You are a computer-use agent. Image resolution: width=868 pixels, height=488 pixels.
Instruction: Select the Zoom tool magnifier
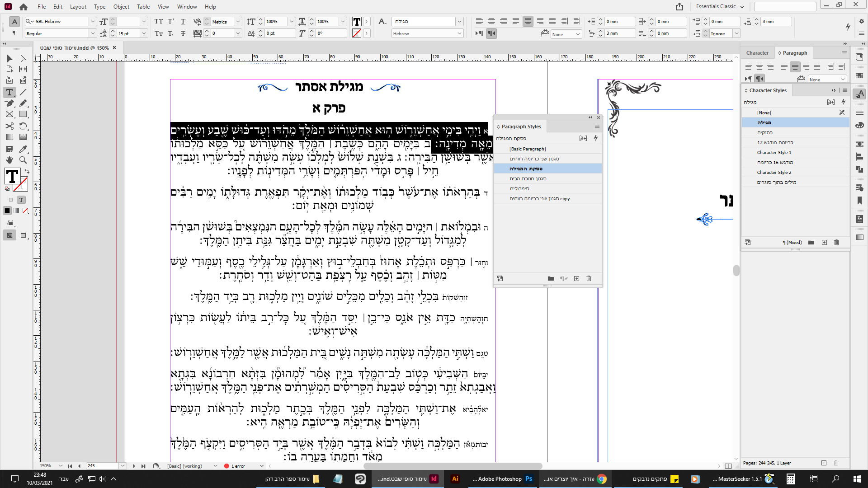point(23,160)
